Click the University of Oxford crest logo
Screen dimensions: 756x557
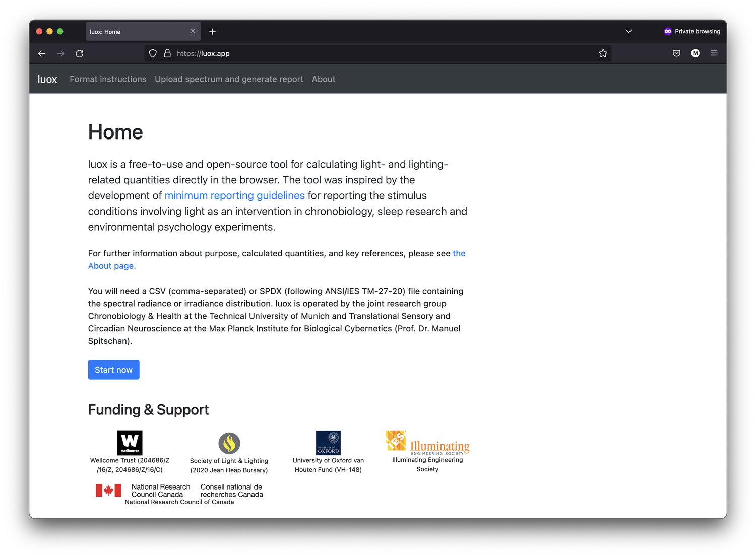coord(328,443)
